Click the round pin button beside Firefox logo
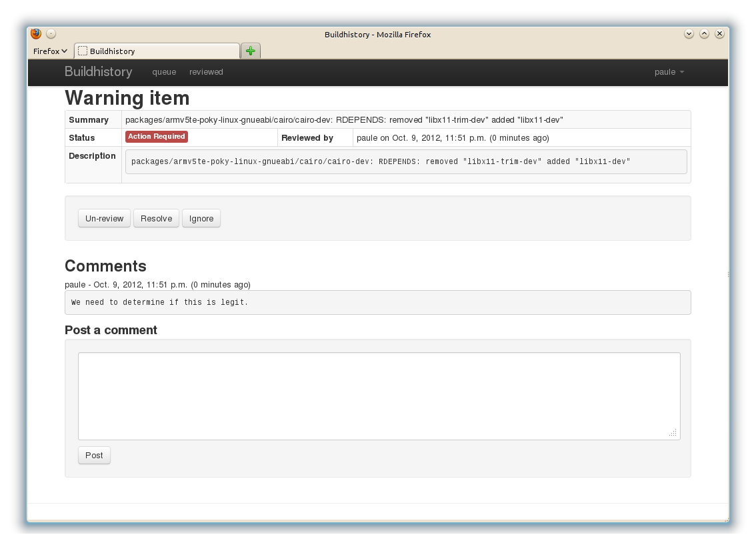 pos(51,34)
